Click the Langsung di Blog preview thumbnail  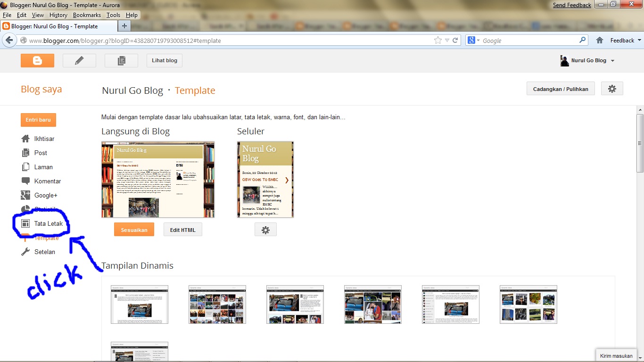click(158, 179)
